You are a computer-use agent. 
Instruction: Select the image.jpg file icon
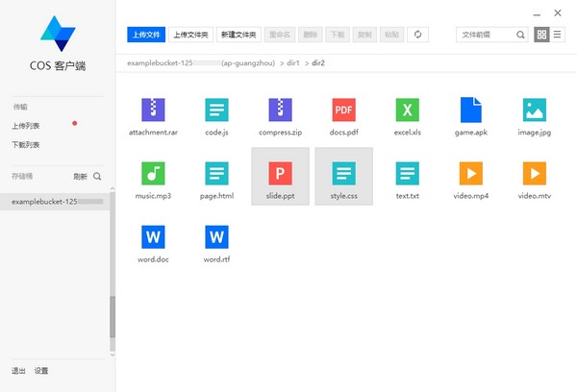pyautogui.click(x=535, y=110)
